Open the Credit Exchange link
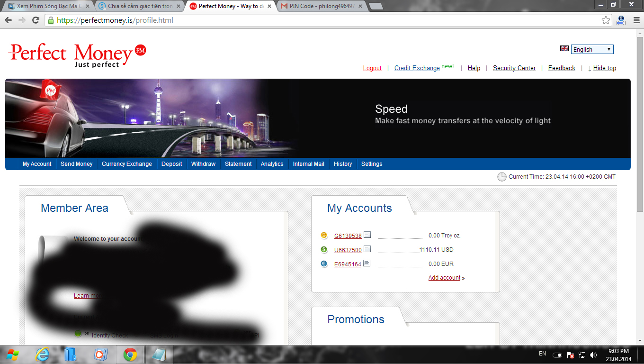This screenshot has width=644, height=364. click(417, 68)
